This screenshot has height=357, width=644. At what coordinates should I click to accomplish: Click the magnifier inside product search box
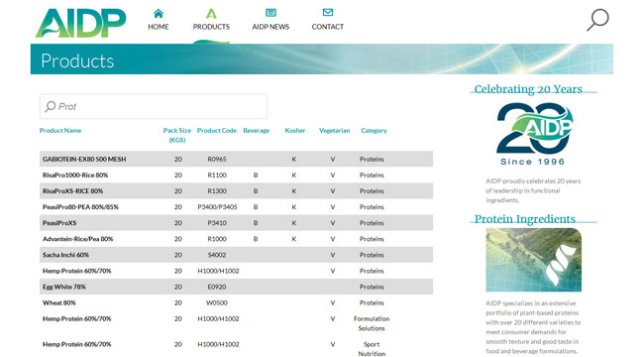tap(51, 106)
